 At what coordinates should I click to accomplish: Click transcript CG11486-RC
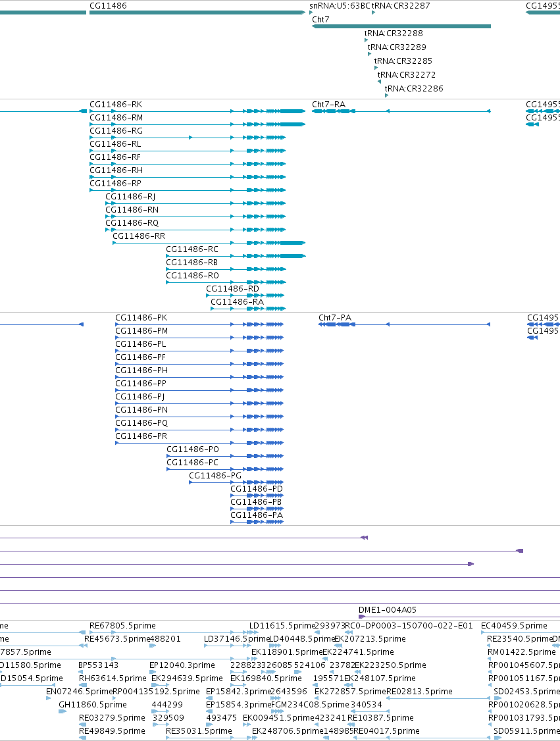(192, 249)
